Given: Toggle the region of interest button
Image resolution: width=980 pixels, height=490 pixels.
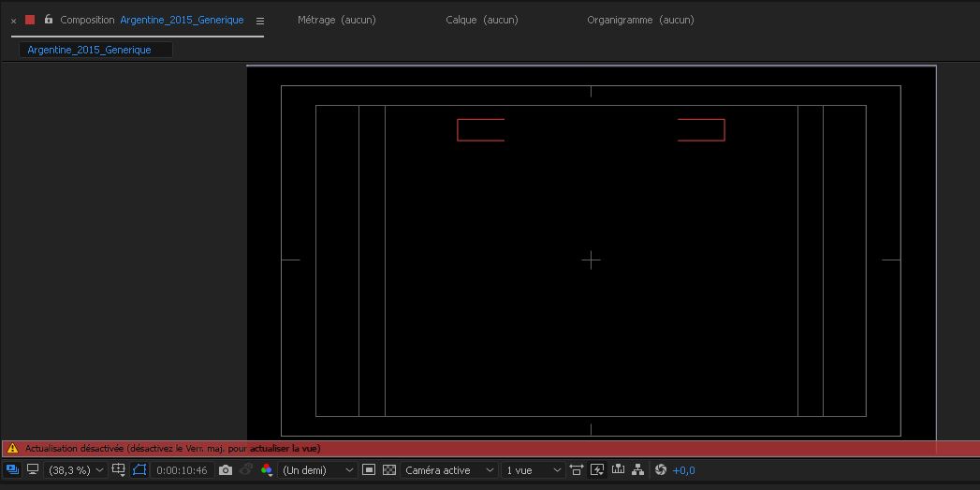Looking at the screenshot, I should [369, 469].
